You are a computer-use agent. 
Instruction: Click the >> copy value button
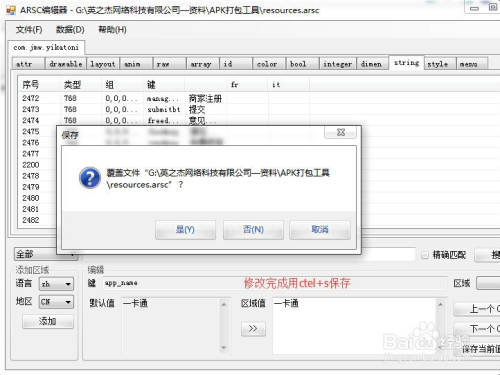[253, 329]
